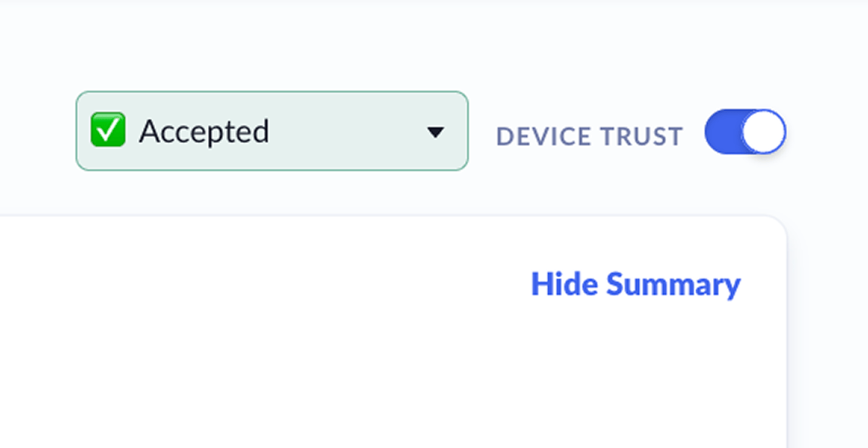The image size is (868, 448).
Task: Click the word Summary in the blue link
Action: tap(673, 285)
